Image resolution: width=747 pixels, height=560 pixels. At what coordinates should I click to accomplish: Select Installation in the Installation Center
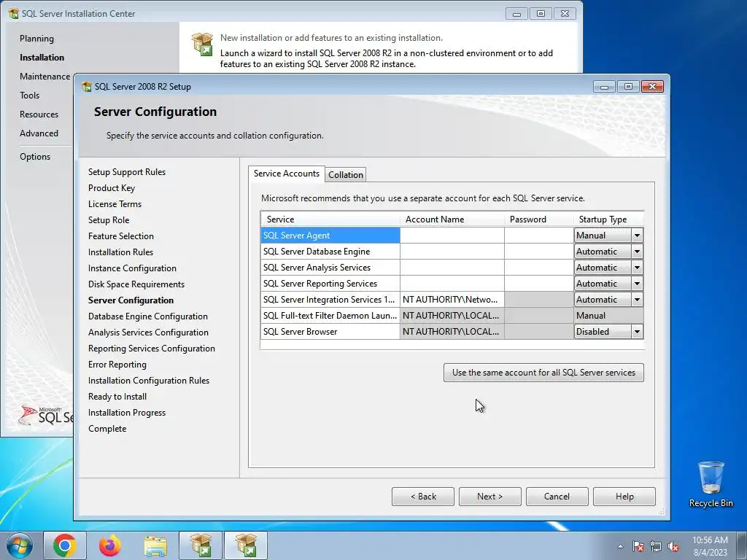click(x=42, y=57)
